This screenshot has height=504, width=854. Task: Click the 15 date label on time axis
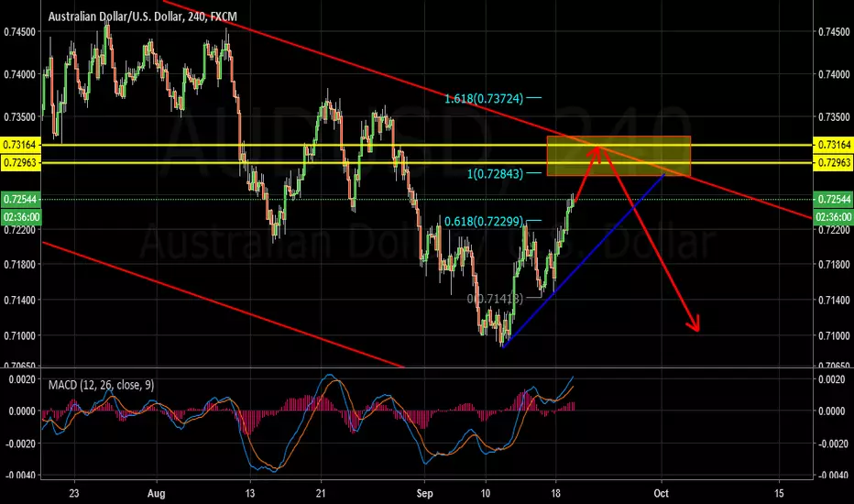point(780,493)
